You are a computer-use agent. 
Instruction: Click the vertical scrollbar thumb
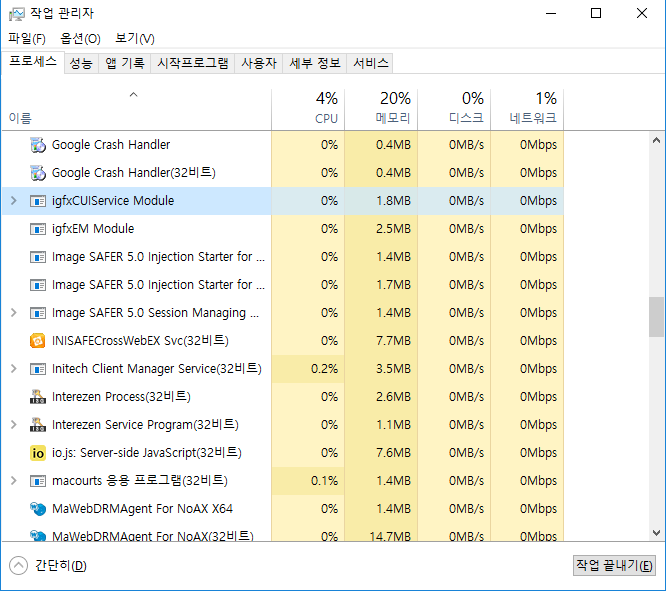click(x=656, y=317)
